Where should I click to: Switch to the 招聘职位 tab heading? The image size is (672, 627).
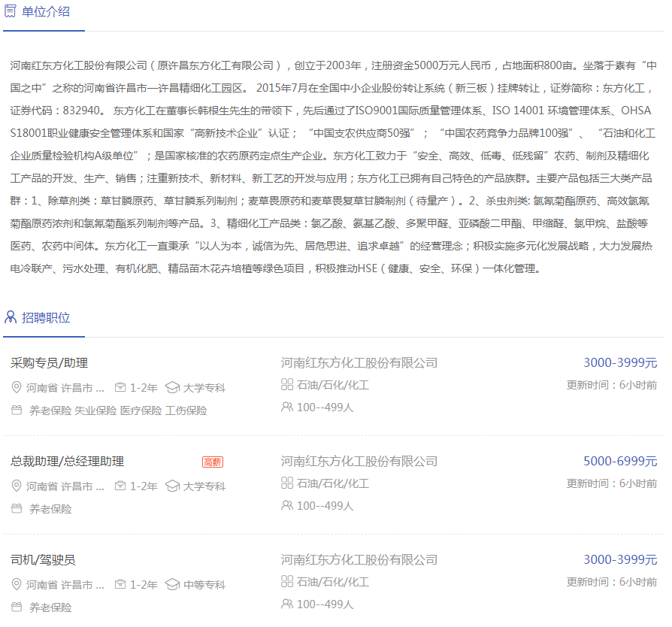tap(46, 317)
